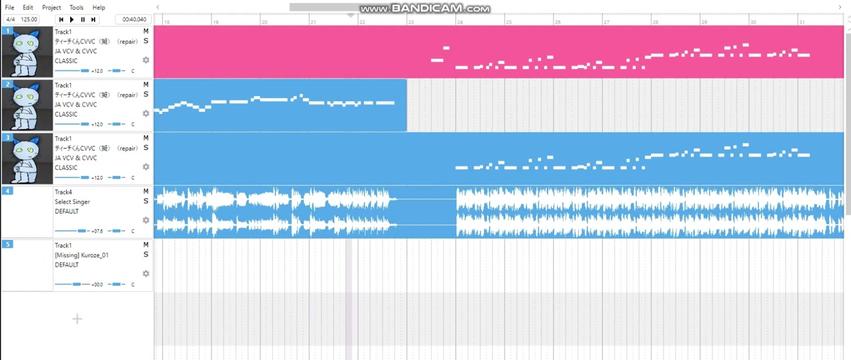Screen dimensions: 851x360
Task: Click track 2 singer avatar image
Action: pyautogui.click(x=27, y=105)
